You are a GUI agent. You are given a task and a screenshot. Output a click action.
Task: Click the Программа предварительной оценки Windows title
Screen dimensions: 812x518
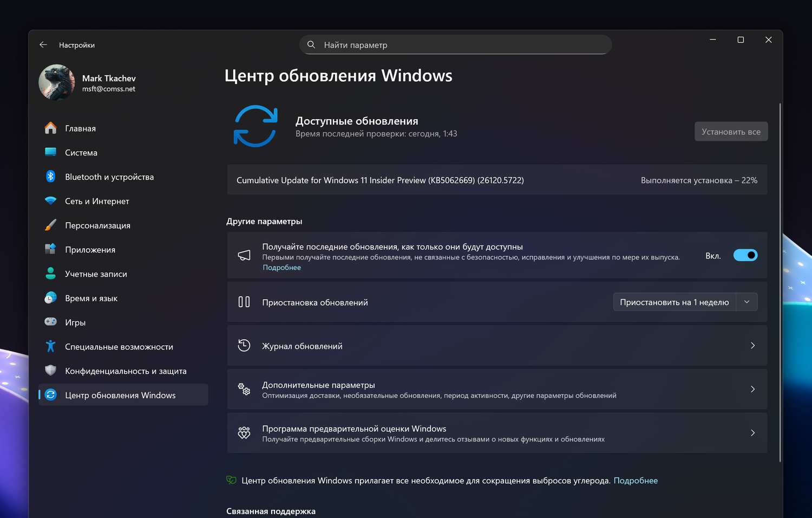[354, 429]
